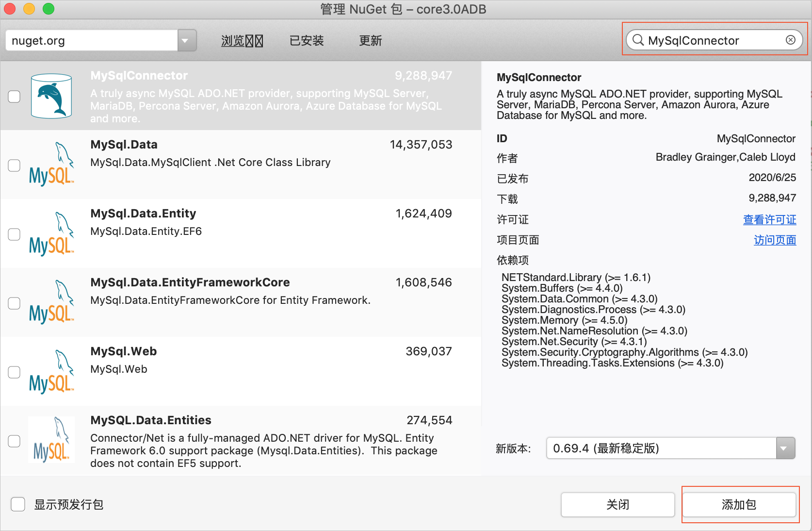Check the MySql.Data.EntityFrameworkCore package checkbox
The width and height of the screenshot is (812, 531).
click(x=14, y=303)
